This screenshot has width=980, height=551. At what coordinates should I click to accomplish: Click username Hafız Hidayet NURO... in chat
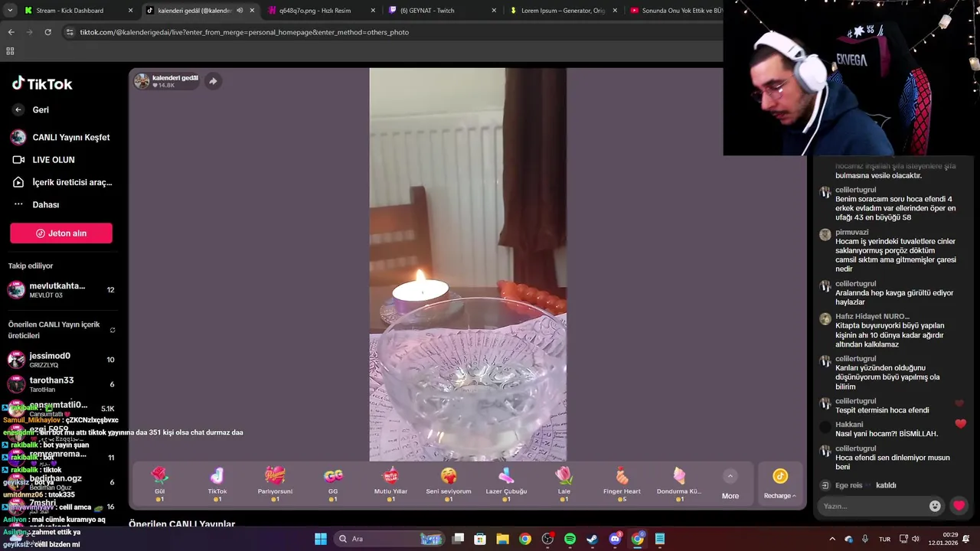click(x=872, y=316)
